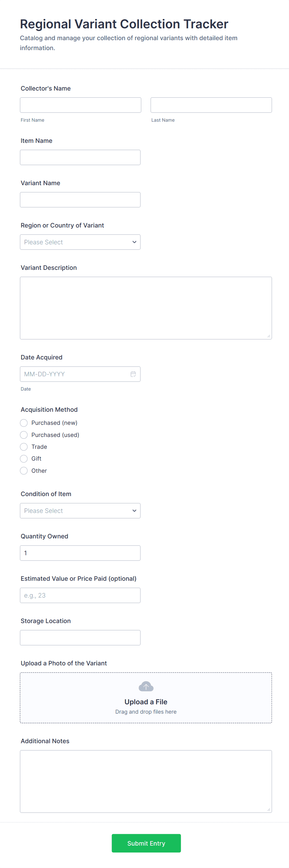Click the Upload a File area
The image size is (289, 868).
point(146,702)
